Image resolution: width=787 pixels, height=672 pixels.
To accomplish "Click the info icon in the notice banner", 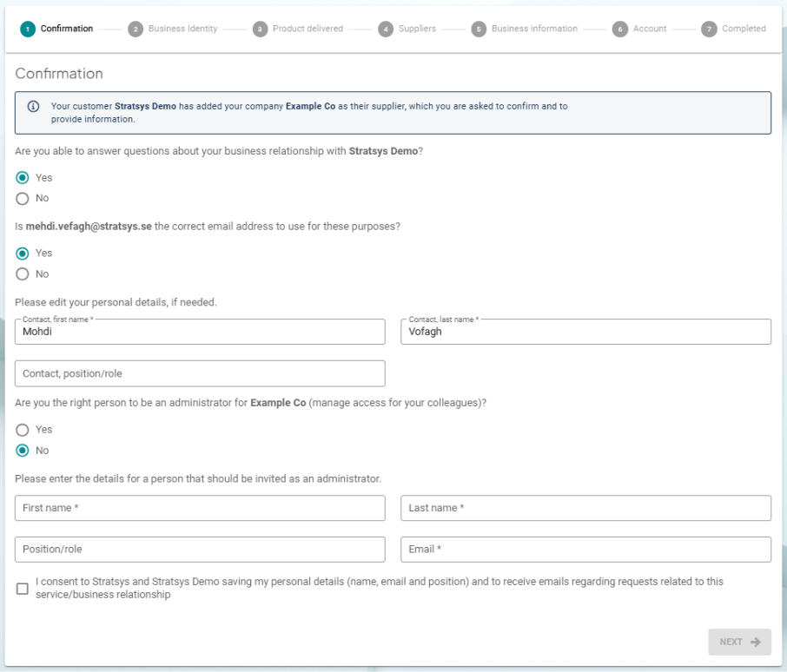I will click(33, 107).
